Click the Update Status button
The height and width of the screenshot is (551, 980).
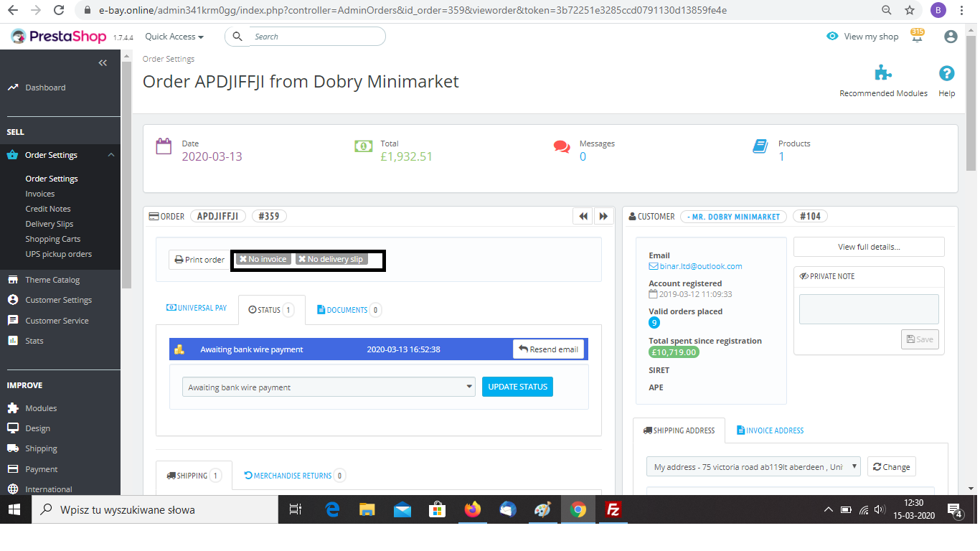point(517,387)
